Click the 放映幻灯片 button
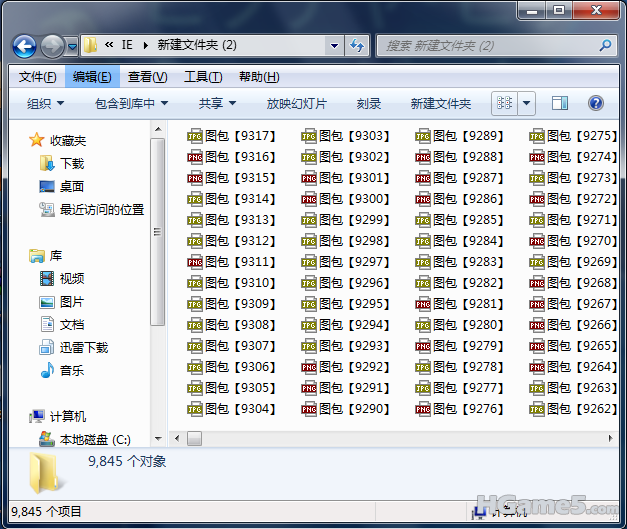This screenshot has width=627, height=529. 296,103
